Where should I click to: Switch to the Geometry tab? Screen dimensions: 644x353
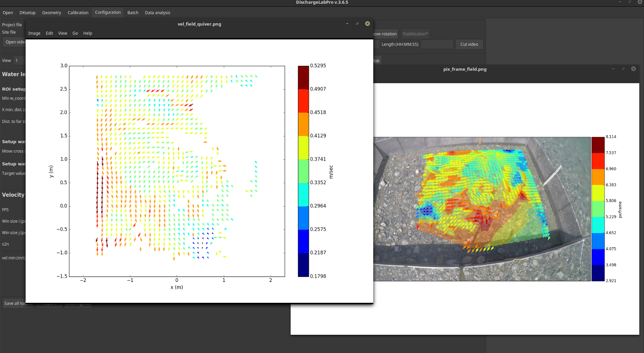pos(52,13)
